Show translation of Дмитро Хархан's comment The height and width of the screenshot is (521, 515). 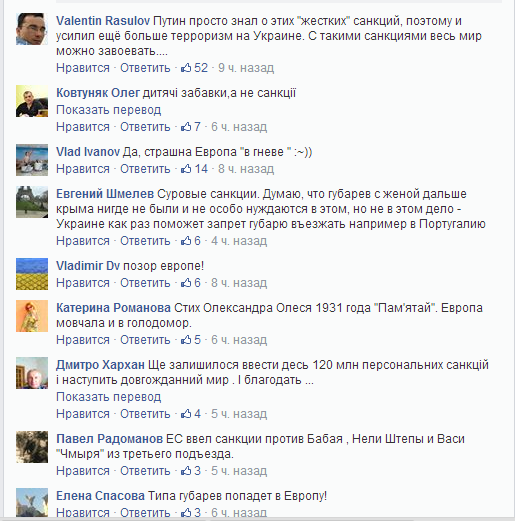pyautogui.click(x=109, y=397)
